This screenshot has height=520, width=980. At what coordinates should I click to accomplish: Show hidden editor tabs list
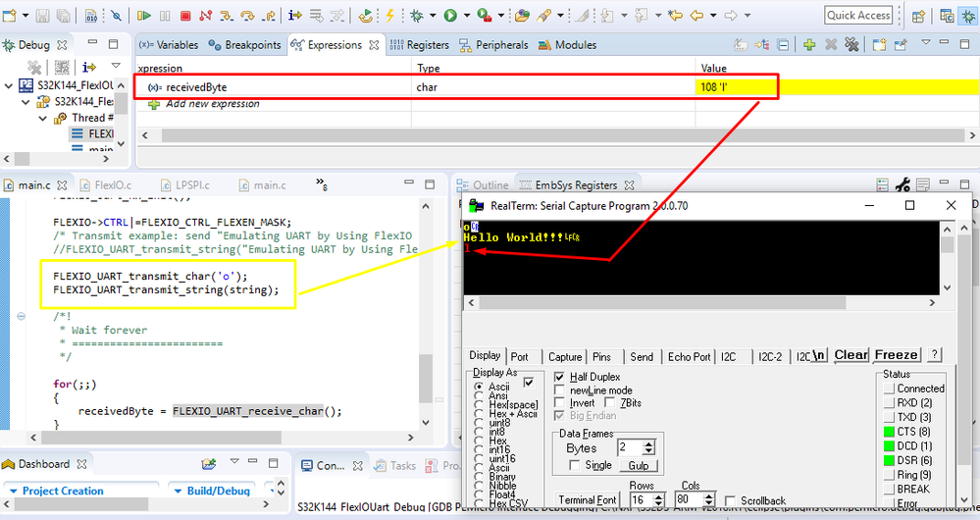tap(322, 183)
